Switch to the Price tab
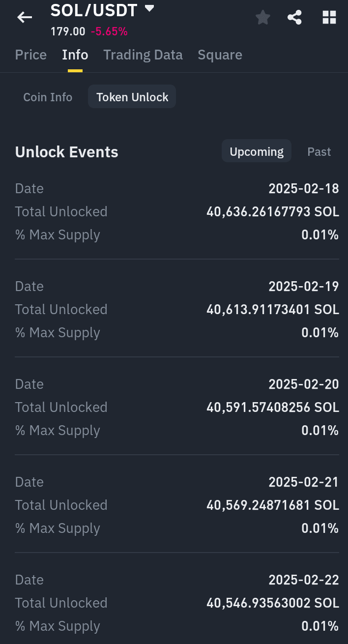Image resolution: width=348 pixels, height=644 pixels. pos(31,55)
